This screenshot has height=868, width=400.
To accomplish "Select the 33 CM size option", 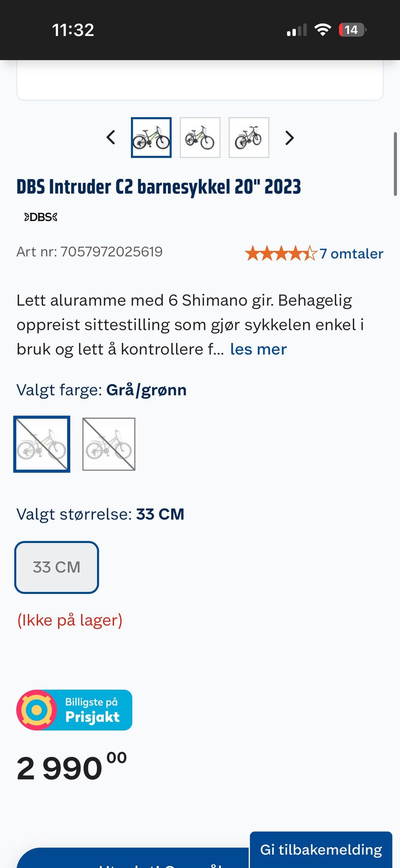I will pyautogui.click(x=56, y=567).
